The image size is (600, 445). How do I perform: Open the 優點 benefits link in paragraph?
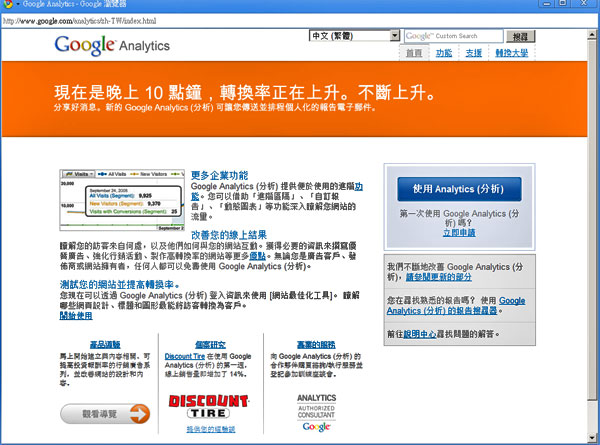(x=258, y=256)
